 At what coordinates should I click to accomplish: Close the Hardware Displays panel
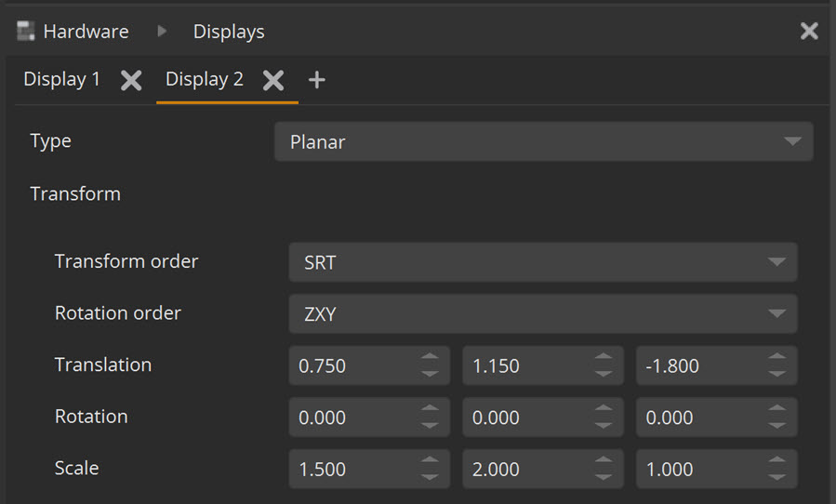click(809, 32)
